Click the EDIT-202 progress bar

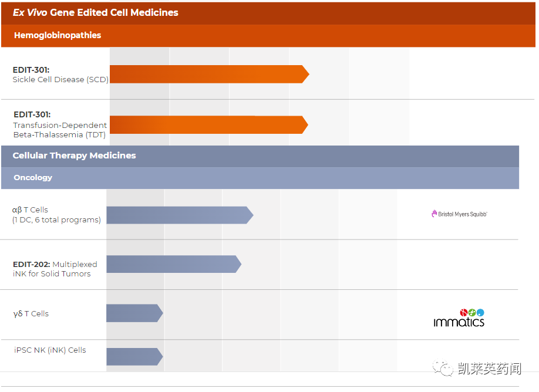(x=173, y=264)
